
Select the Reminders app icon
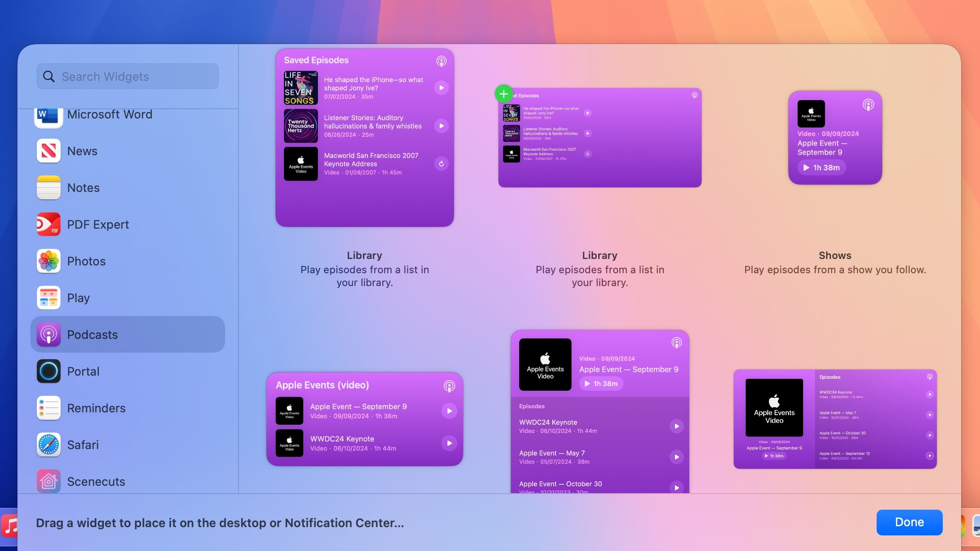point(48,408)
